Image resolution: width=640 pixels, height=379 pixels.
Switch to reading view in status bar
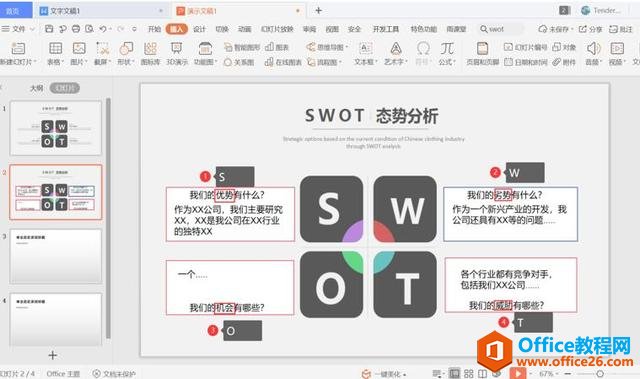tap(482, 373)
